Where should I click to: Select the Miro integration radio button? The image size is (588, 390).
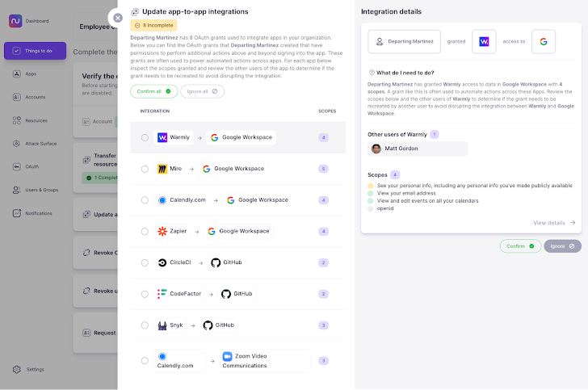[145, 169]
